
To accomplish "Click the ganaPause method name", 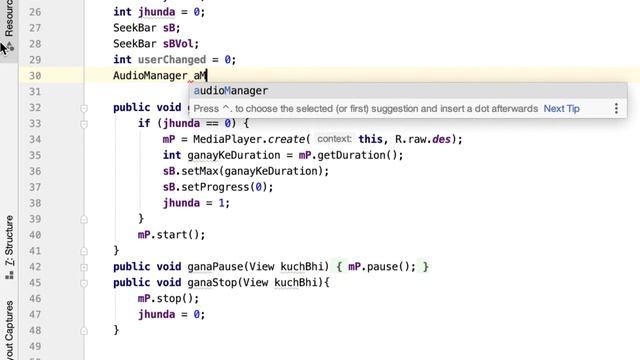I will click(x=215, y=267).
